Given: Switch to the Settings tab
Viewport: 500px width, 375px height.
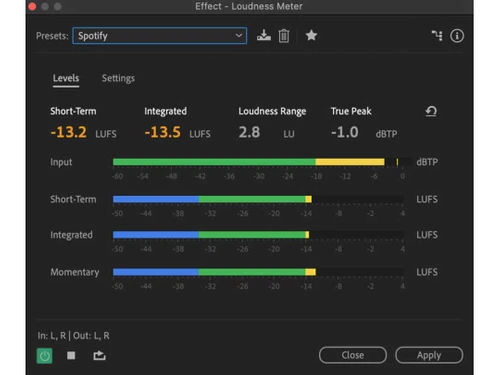Looking at the screenshot, I should point(118,78).
